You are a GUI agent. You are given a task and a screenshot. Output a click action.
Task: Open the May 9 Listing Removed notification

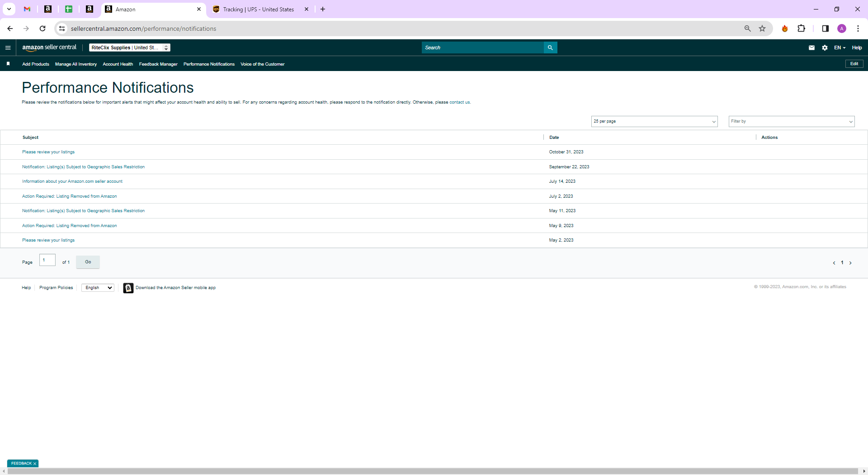[x=70, y=226]
